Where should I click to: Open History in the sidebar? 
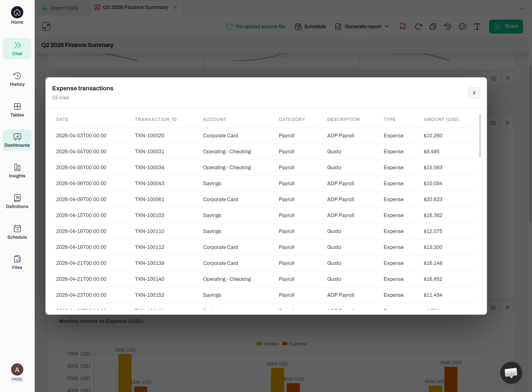tap(17, 79)
